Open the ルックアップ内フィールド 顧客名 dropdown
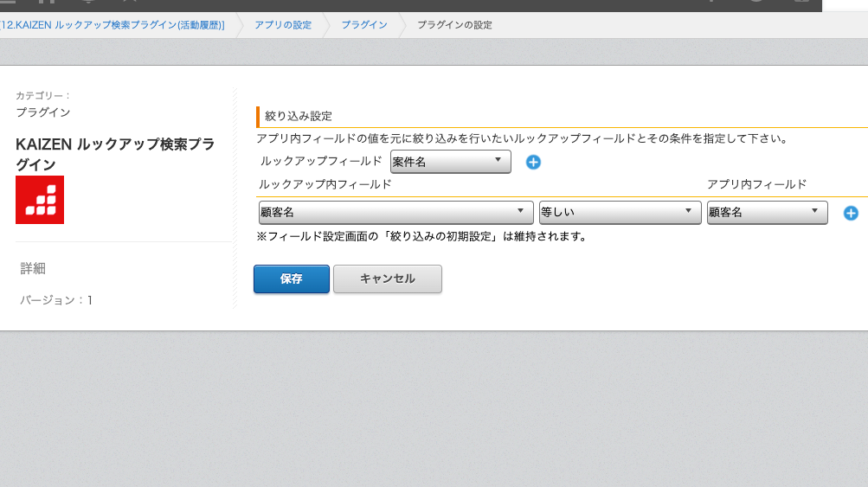Image resolution: width=868 pixels, height=487 pixels. [x=395, y=213]
